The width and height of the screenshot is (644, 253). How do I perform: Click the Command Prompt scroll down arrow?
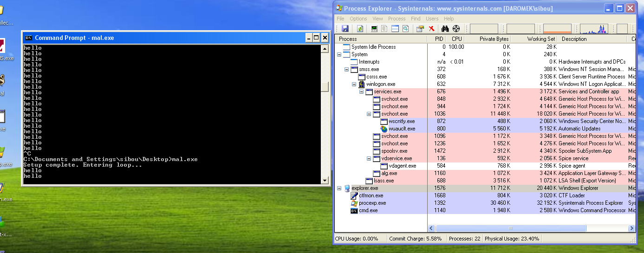pyautogui.click(x=325, y=180)
